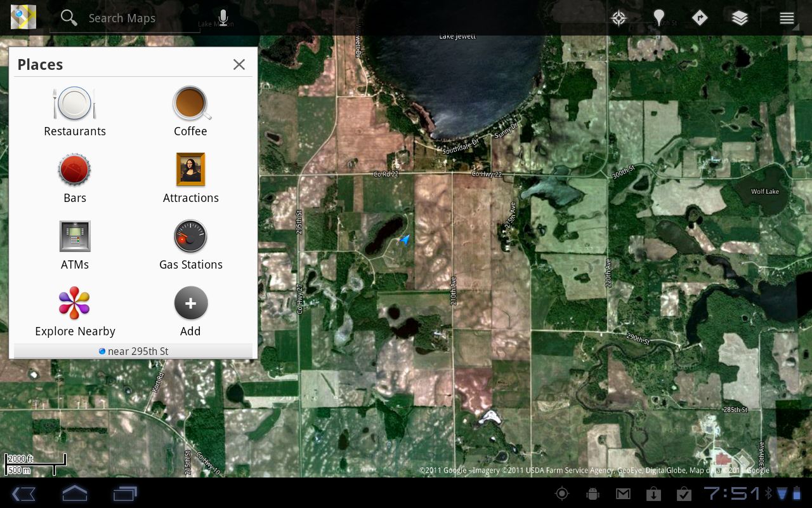812x508 pixels.
Task: Tap the Attractions label
Action: click(191, 198)
